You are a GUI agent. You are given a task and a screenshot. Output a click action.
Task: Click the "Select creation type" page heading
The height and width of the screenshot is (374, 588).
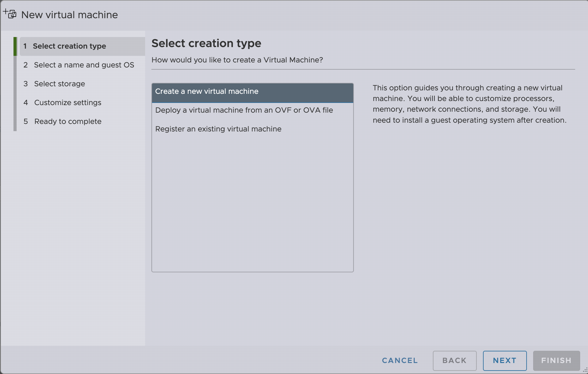(206, 43)
